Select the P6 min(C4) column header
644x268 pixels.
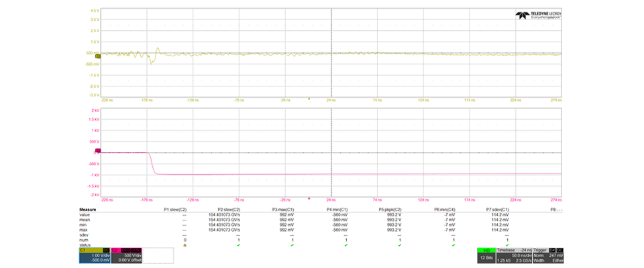pos(445,209)
